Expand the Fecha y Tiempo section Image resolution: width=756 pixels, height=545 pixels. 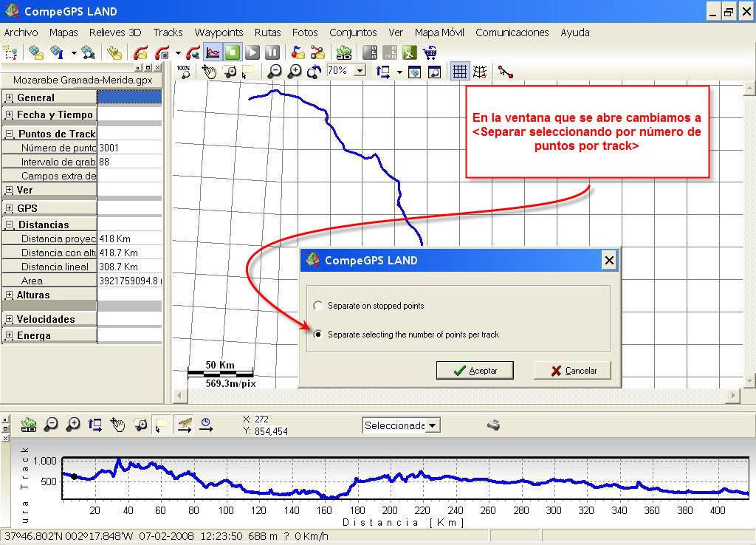(x=9, y=114)
